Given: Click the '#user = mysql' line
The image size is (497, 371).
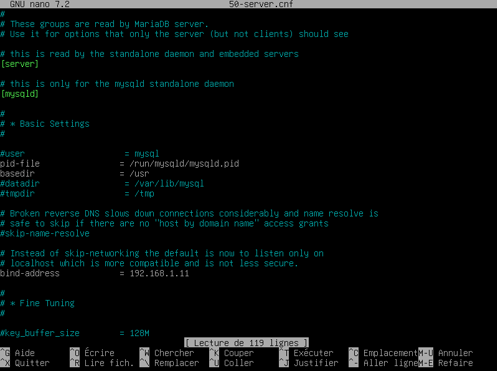Looking at the screenshot, I should 79,154.
